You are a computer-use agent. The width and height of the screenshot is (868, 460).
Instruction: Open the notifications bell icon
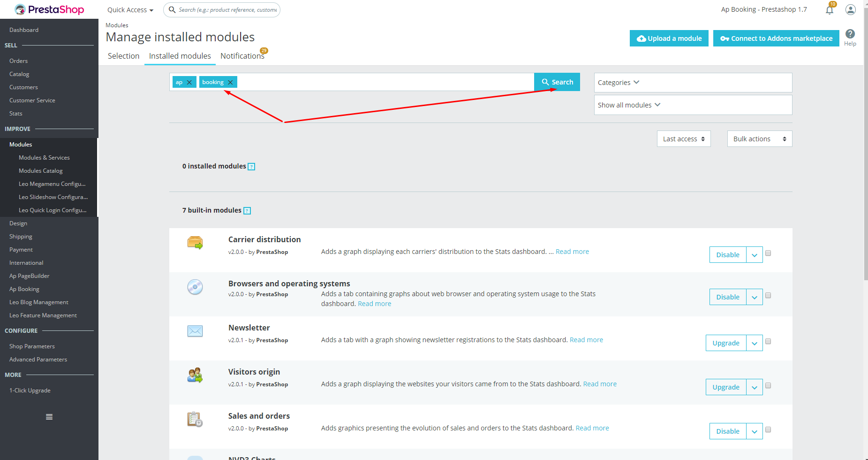click(830, 10)
